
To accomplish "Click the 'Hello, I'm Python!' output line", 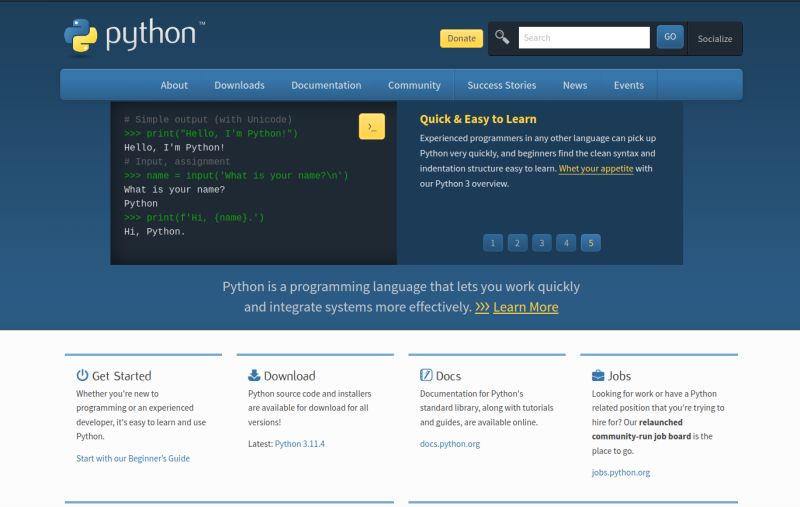I will coord(174,147).
